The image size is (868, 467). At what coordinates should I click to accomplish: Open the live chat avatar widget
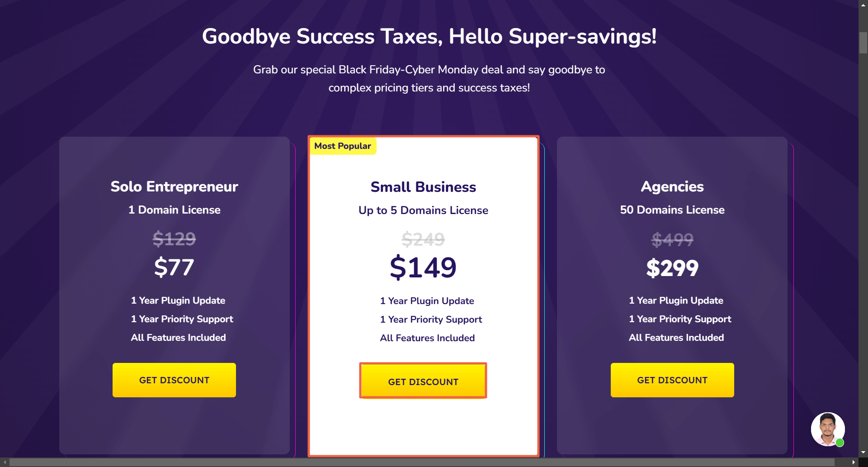coord(827,429)
